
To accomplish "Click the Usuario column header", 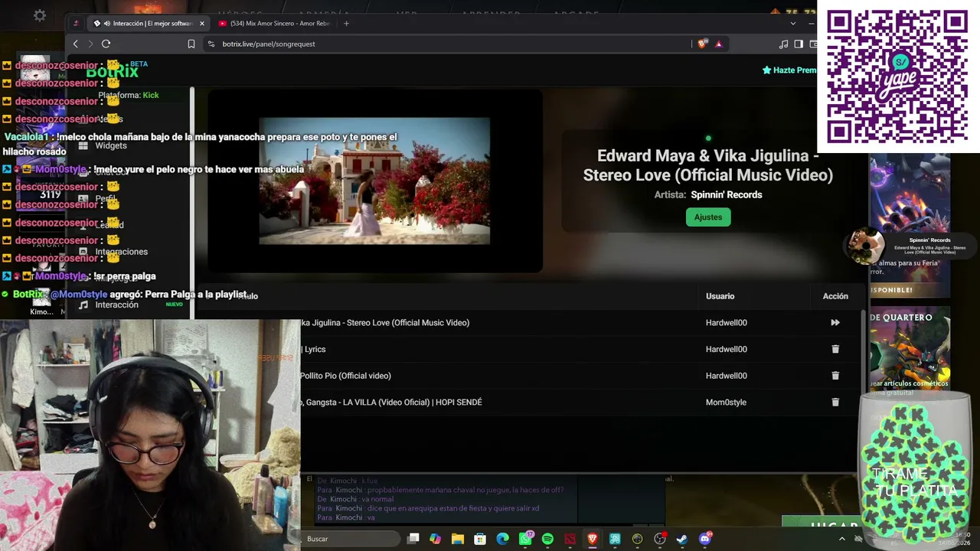I will coord(720,296).
